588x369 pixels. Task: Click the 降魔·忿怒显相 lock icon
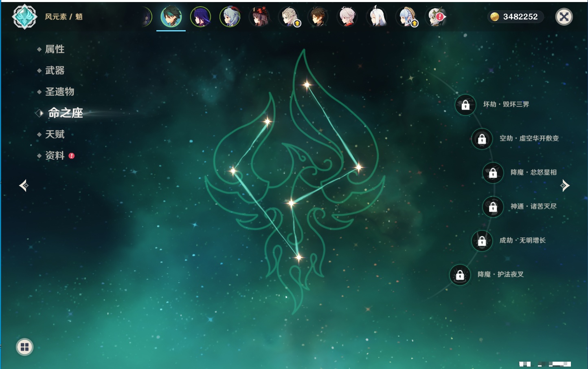pos(493,173)
